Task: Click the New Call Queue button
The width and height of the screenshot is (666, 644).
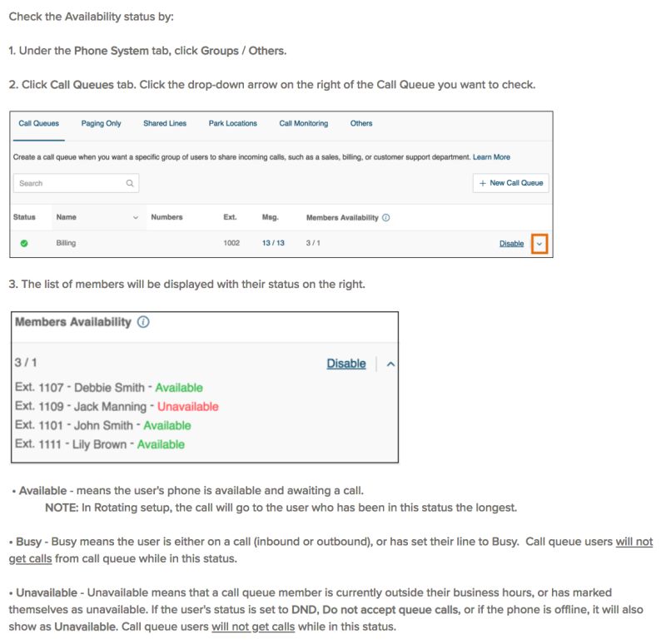Action: pos(512,183)
